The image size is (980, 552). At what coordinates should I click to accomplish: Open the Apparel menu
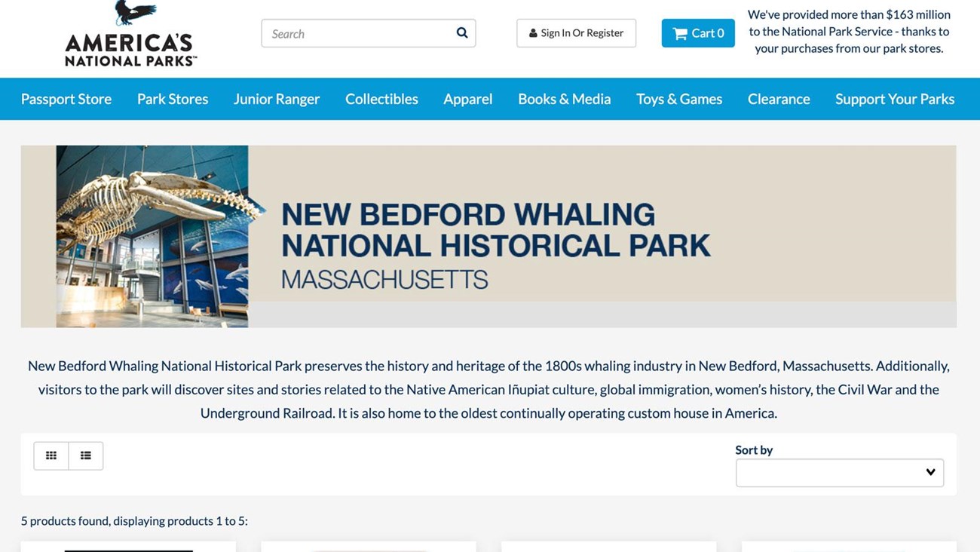468,99
